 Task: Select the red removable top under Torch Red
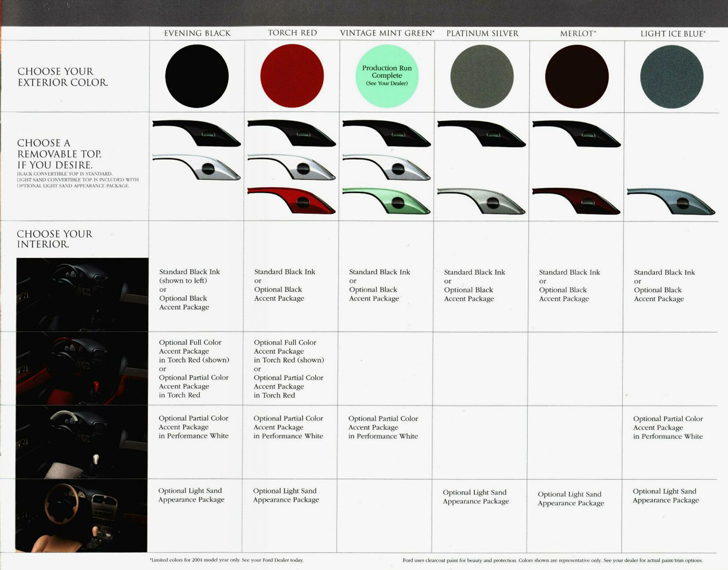click(x=292, y=200)
